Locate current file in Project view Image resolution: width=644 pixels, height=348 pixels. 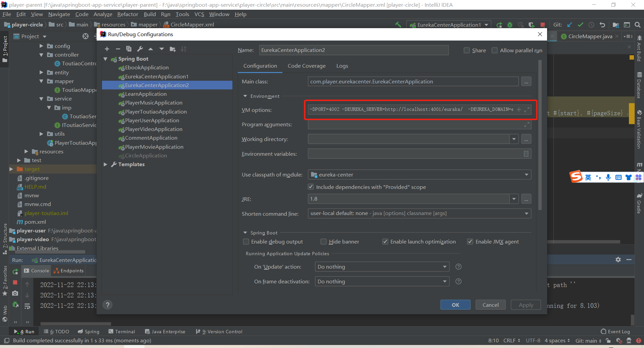86,36
